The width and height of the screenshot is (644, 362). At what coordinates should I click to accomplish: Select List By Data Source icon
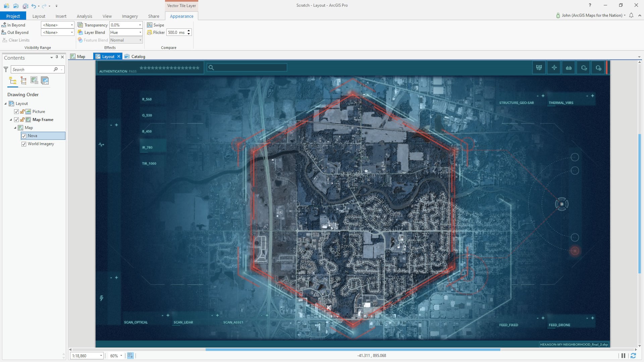pyautogui.click(x=23, y=80)
